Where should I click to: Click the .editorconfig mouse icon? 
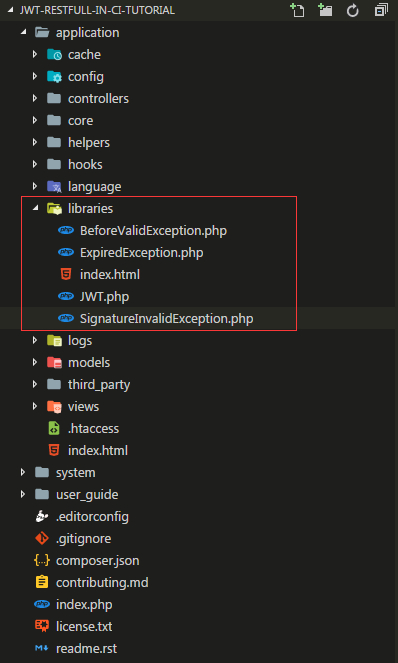click(x=42, y=516)
